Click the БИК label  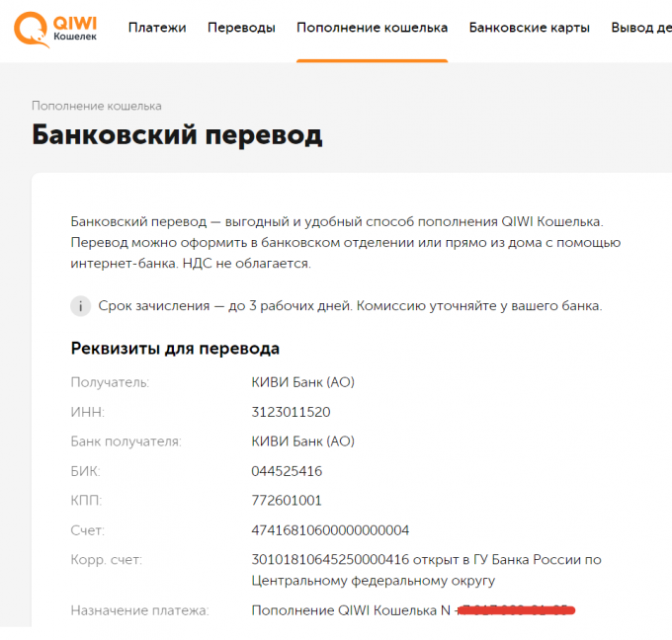pyautogui.click(x=85, y=471)
